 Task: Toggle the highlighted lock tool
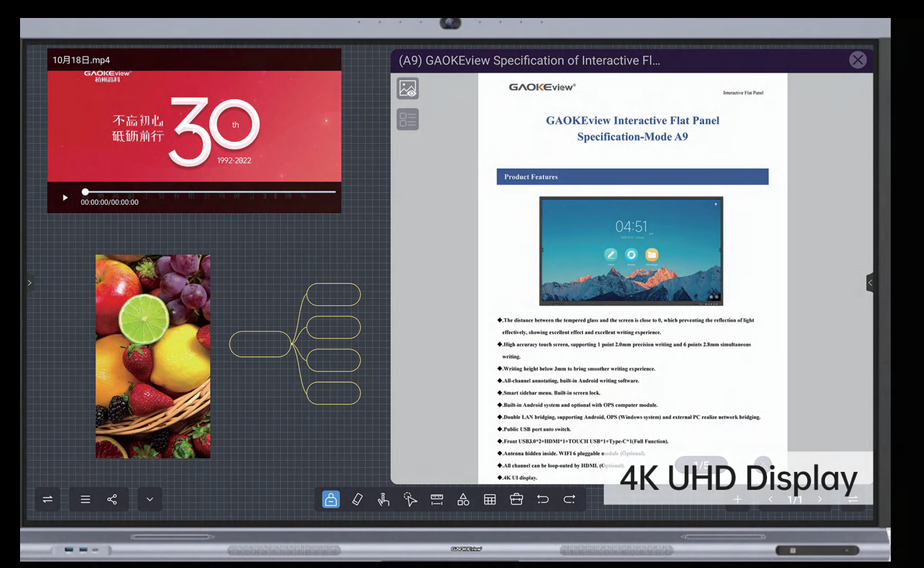coord(331,499)
